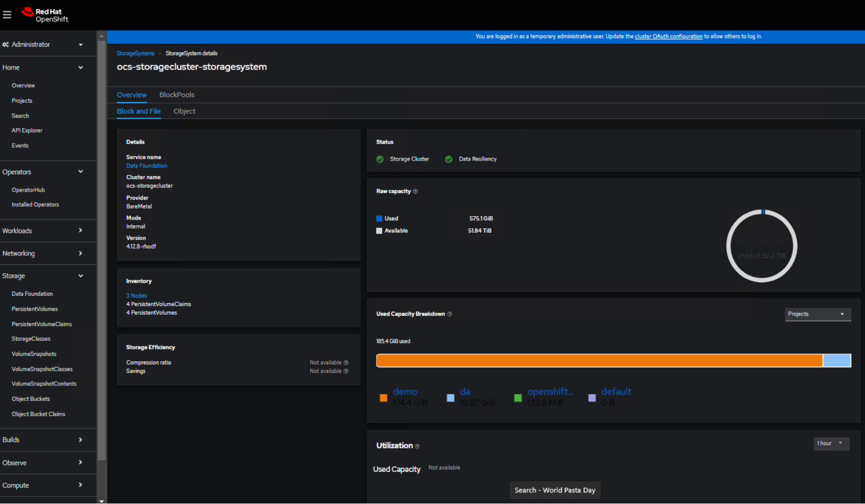Image resolution: width=865 pixels, height=504 pixels.
Task: Select the Overview tab
Action: tap(132, 95)
